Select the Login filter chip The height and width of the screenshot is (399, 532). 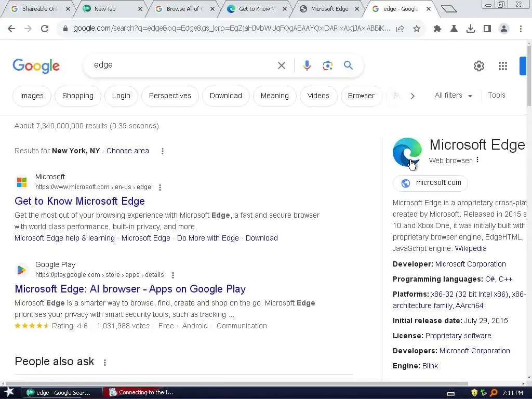pos(121,96)
